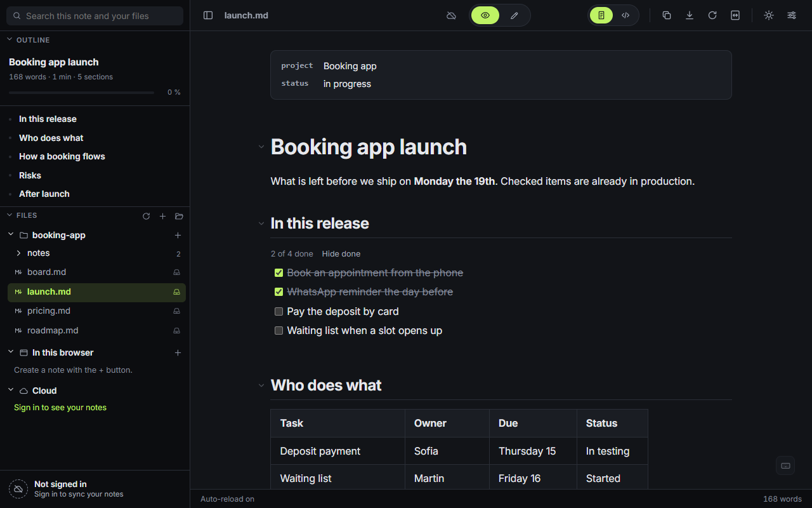Reload the file with refresh icon
The image size is (812, 508).
(x=712, y=15)
